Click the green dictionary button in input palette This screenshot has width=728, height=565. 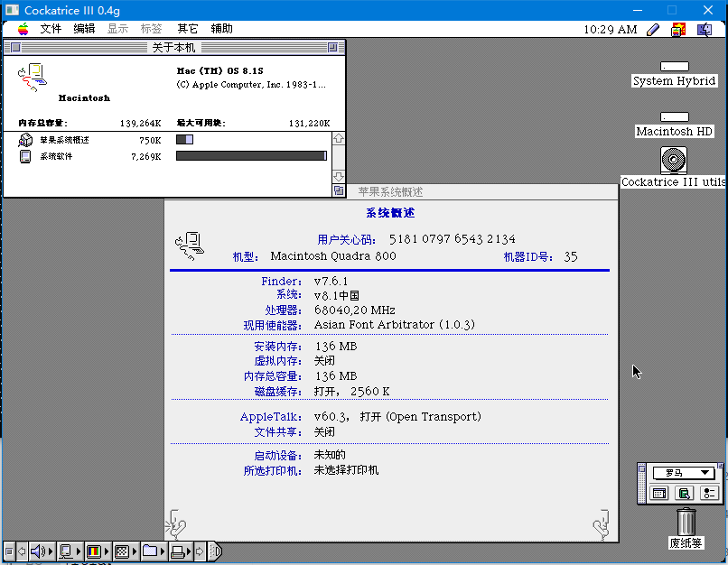click(684, 493)
